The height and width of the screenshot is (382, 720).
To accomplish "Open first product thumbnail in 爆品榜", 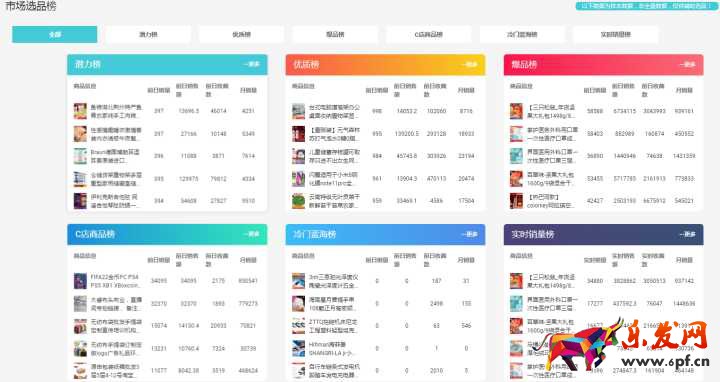I will [516, 111].
